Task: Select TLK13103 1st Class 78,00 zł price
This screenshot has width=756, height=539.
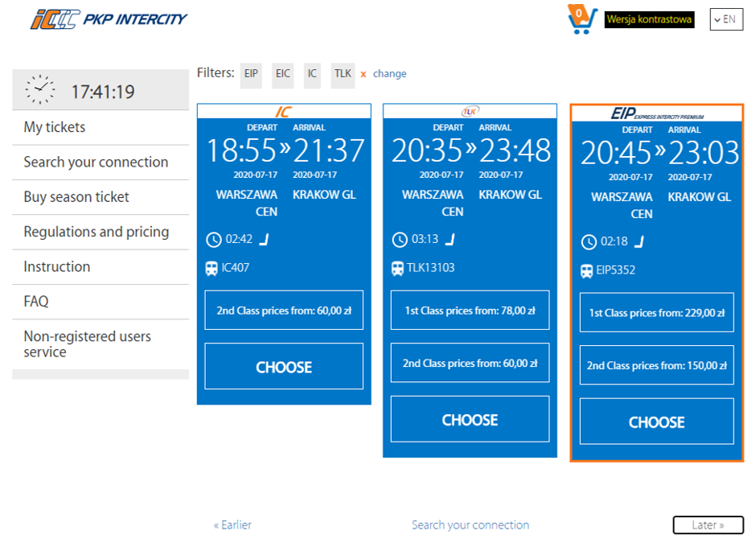Action: pyautogui.click(x=470, y=311)
